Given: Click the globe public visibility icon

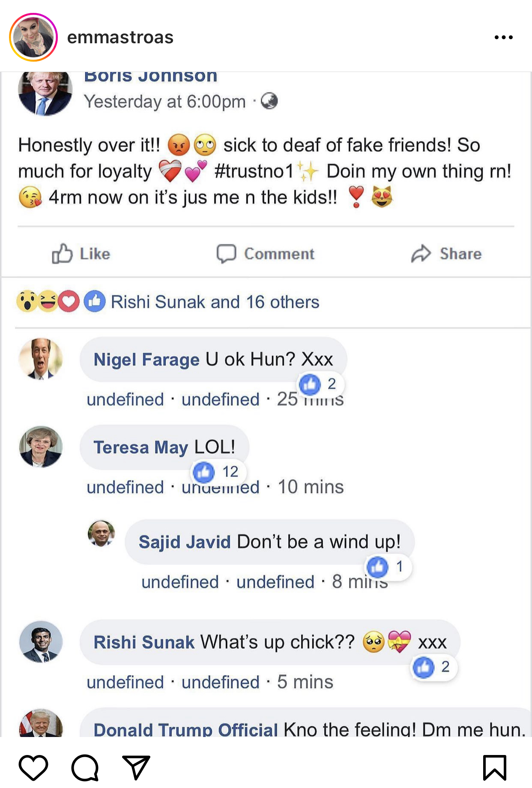Looking at the screenshot, I should [269, 101].
